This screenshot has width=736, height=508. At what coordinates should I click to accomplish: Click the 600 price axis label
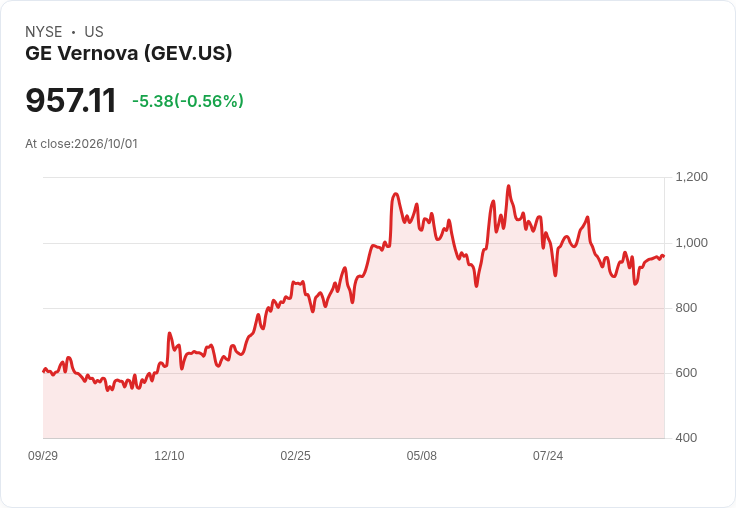[686, 373]
